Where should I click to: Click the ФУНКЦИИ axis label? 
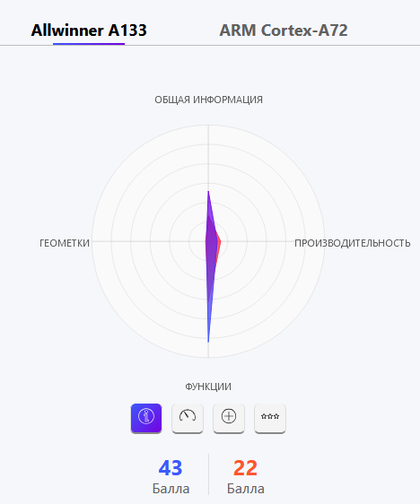208,387
